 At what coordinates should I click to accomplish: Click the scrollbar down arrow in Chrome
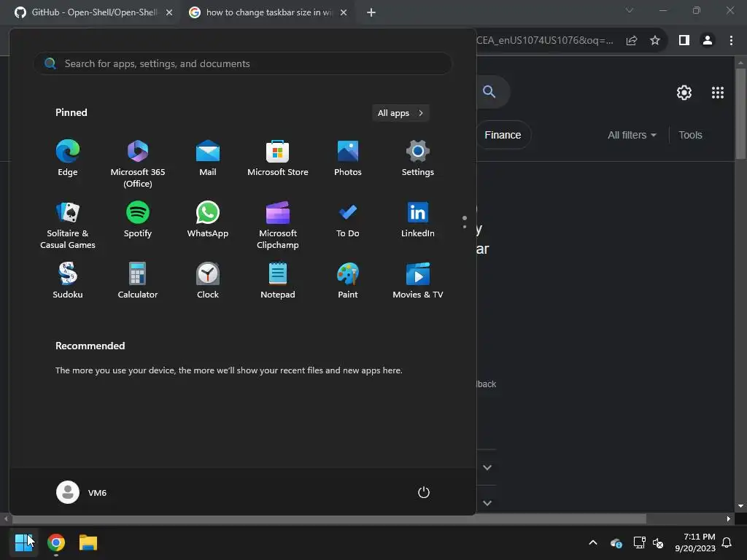click(740, 506)
